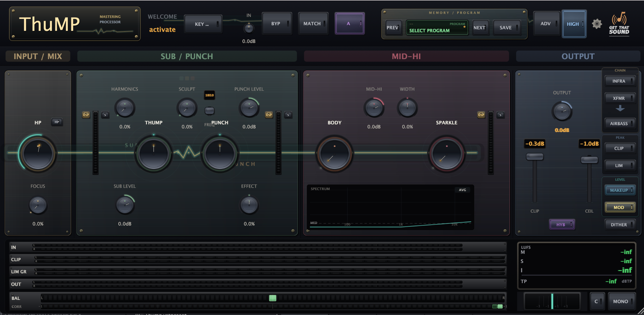This screenshot has width=644, height=315.
Task: Click the -0.3dB clip value field
Action: coord(535,144)
